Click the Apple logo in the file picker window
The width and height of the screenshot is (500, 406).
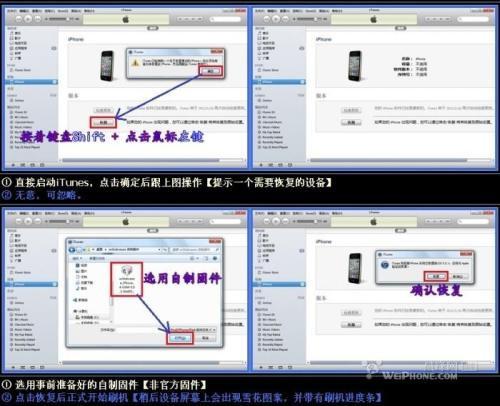point(125,221)
